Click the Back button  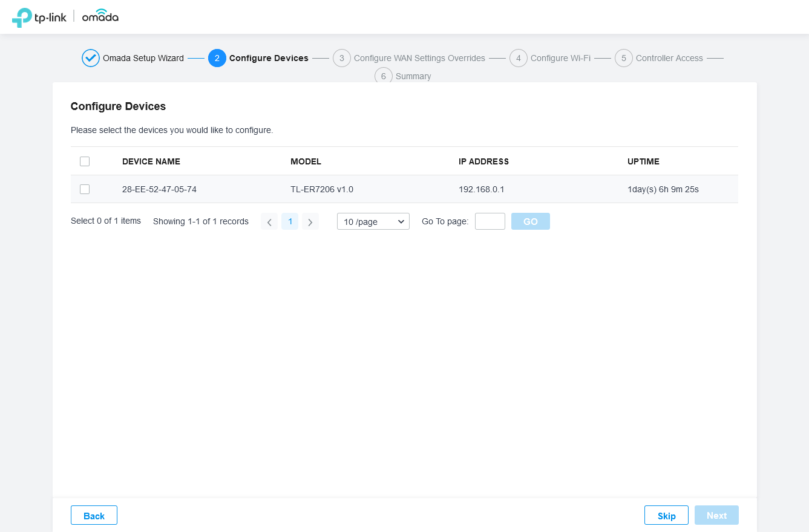point(94,516)
